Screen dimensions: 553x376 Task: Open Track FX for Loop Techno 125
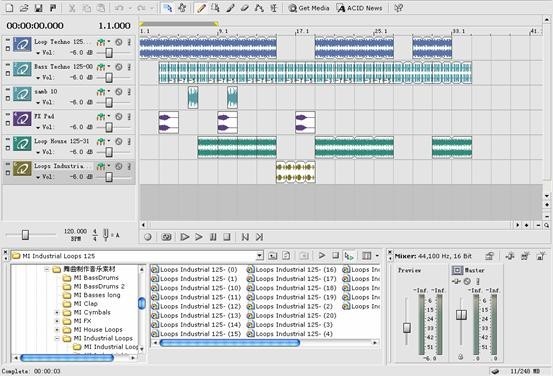101,42
